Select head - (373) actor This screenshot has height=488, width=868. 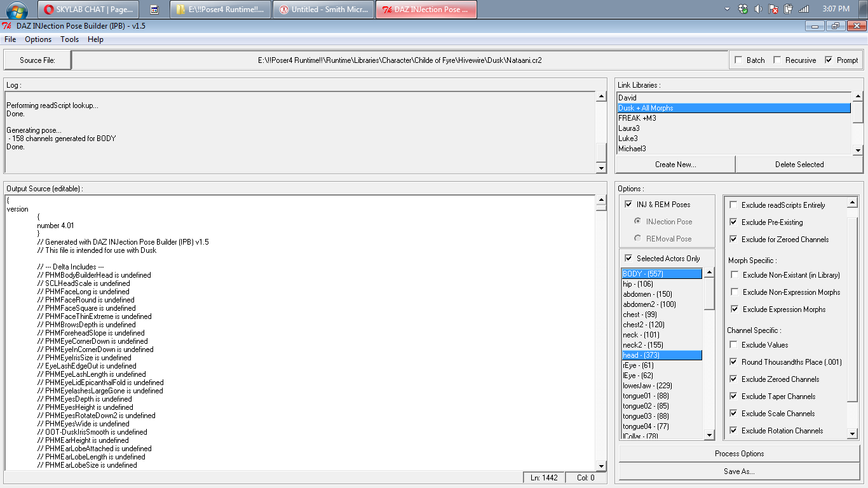pyautogui.click(x=661, y=355)
